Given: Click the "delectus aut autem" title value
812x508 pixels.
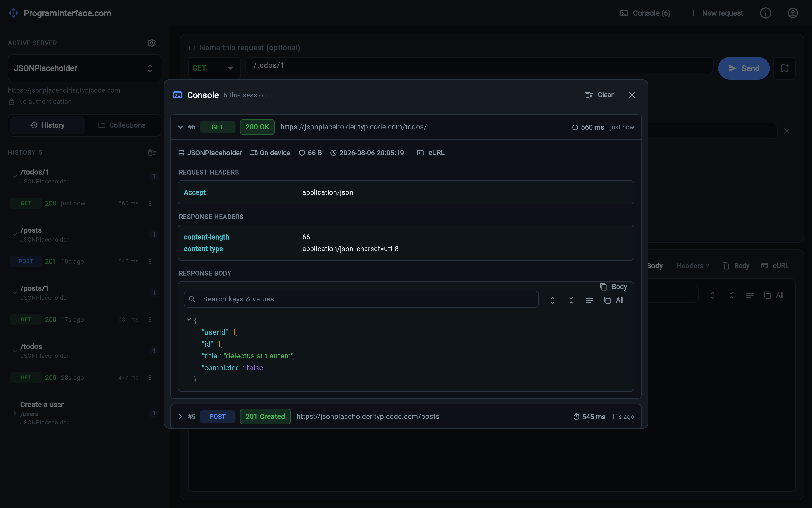Looking at the screenshot, I should [x=258, y=356].
